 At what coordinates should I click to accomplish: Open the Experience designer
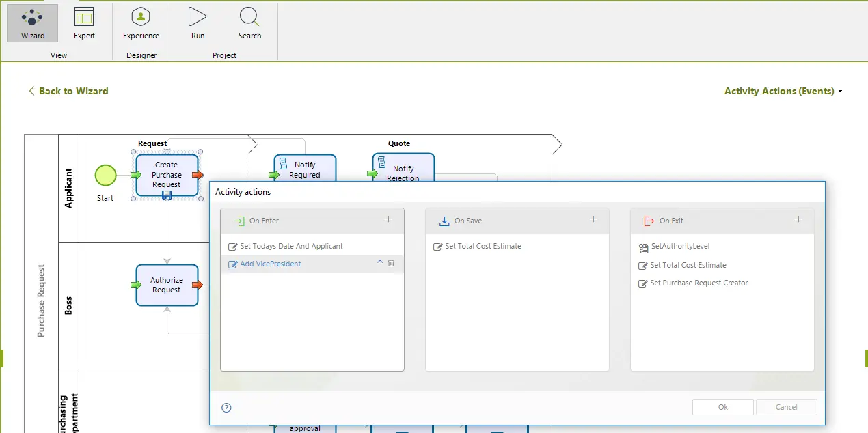[x=141, y=23]
